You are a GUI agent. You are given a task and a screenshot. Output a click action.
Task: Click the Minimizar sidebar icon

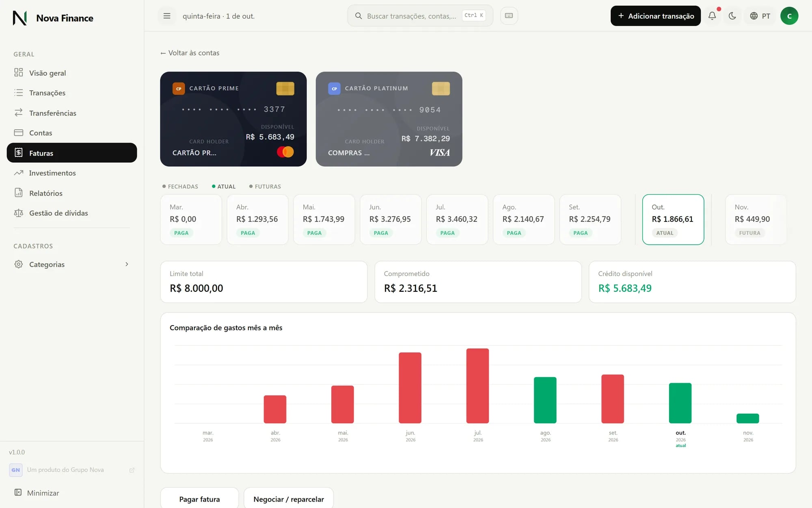tap(18, 492)
